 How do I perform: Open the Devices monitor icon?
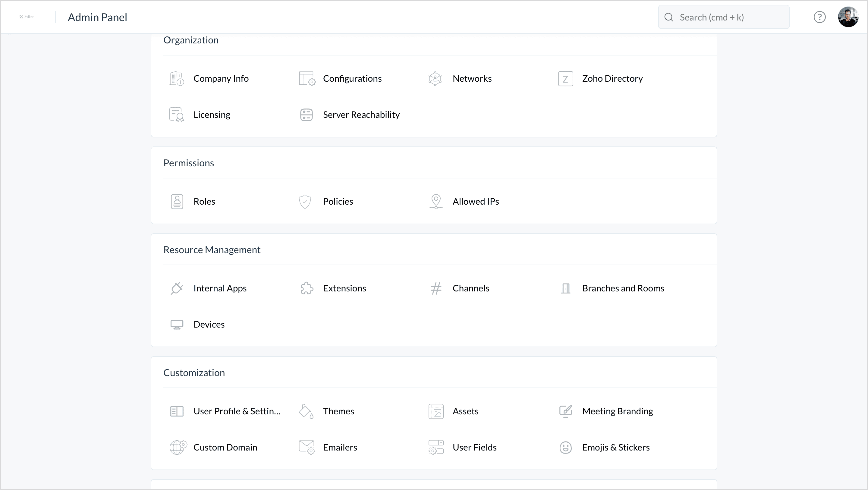(177, 325)
